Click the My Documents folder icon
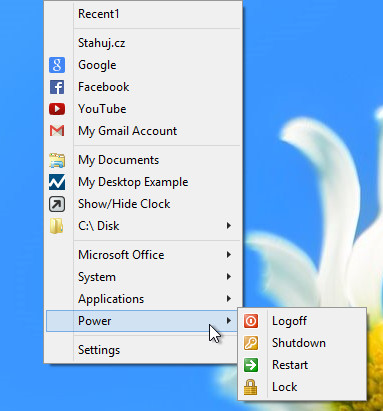Screen dimensions: 383x411 (57, 160)
